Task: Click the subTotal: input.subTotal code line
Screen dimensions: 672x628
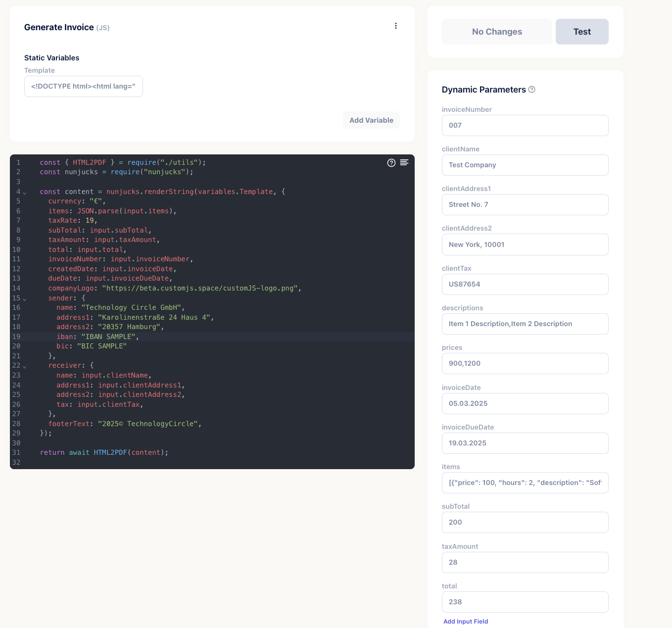Action: tap(100, 230)
